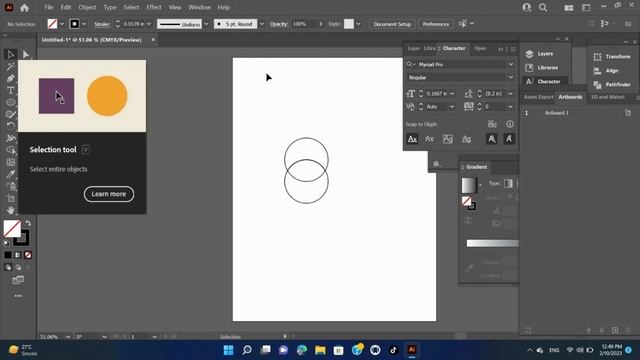The image size is (640, 360).
Task: Open the Align panel icon
Action: (x=597, y=71)
